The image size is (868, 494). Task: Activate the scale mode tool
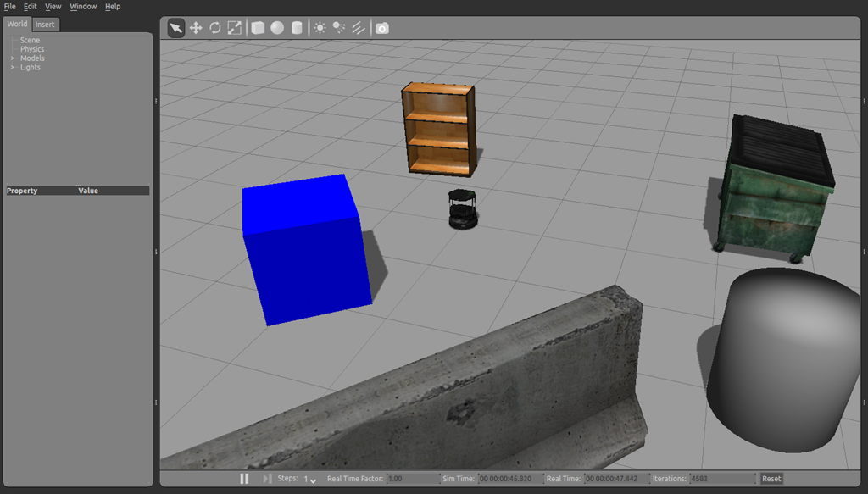(x=235, y=28)
